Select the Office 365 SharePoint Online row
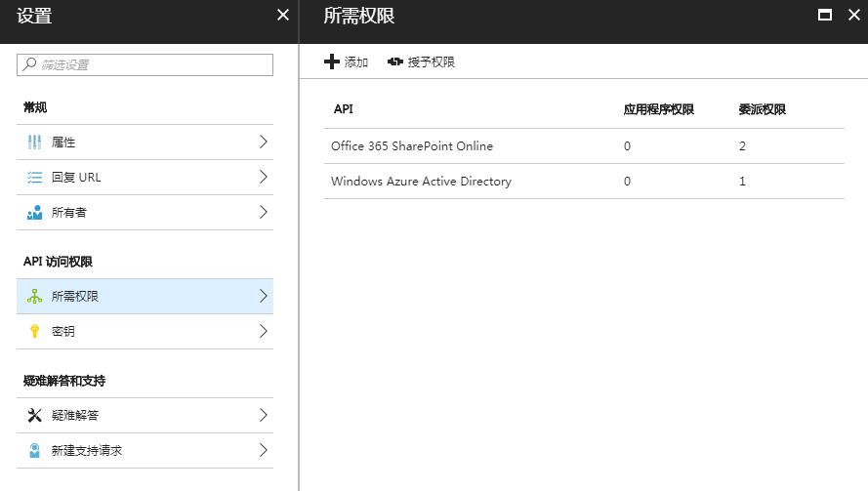 click(584, 146)
